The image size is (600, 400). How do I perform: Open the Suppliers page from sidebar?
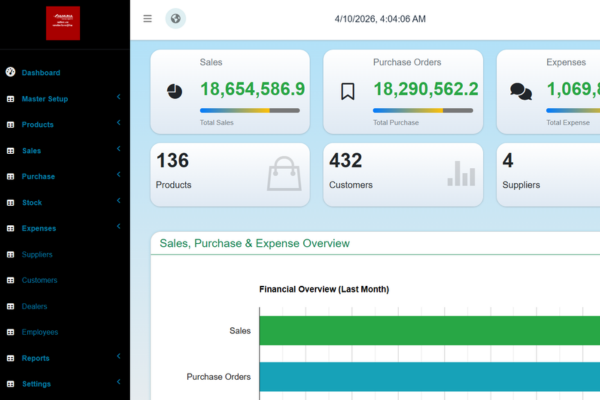(x=38, y=254)
